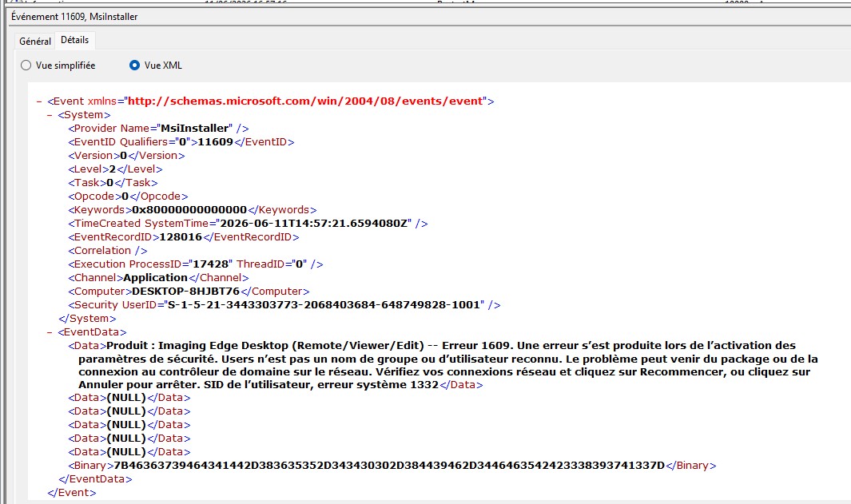Select the Vue XML radio button
Viewport: 851px width, 504px height.
(134, 65)
